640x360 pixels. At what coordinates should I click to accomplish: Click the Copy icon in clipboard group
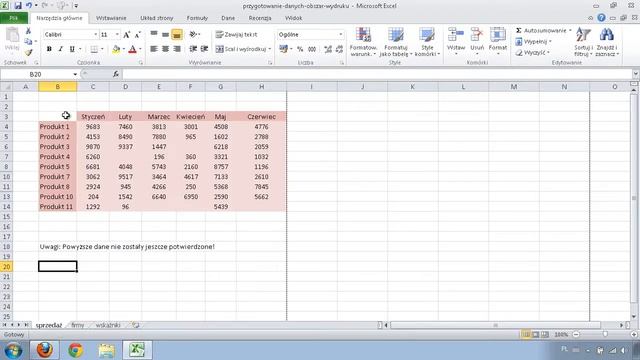point(28,42)
